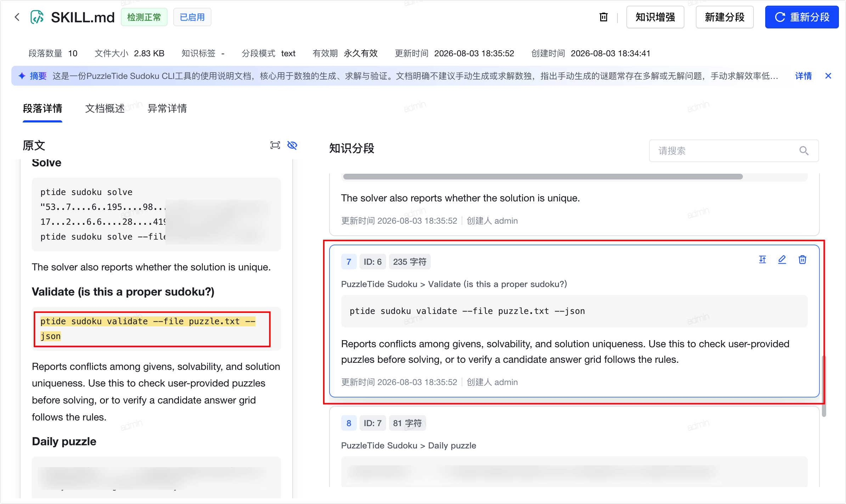Delete the document with the header trash icon
This screenshot has height=504, width=846.
(x=604, y=17)
